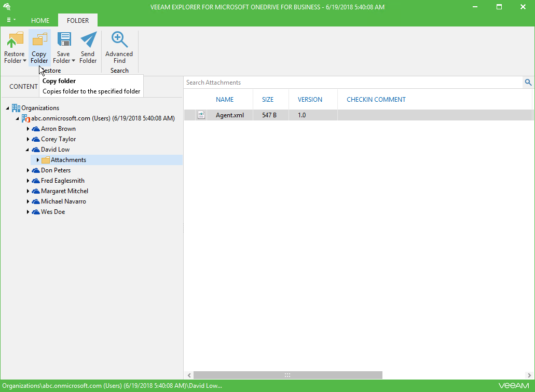Click the cloud icon next to Margaret Mitchel

coord(36,191)
